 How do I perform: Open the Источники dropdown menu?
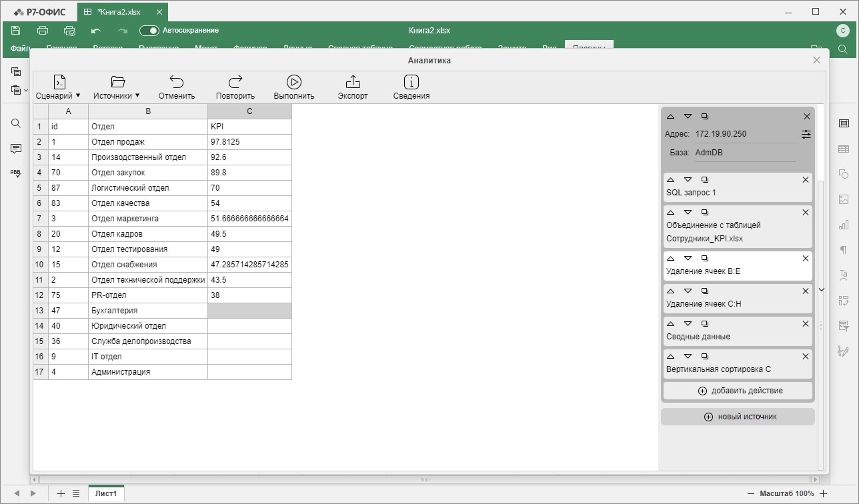[117, 87]
